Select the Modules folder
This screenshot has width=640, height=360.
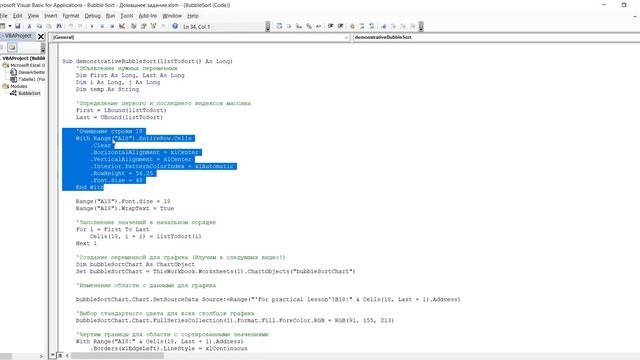click(19, 86)
